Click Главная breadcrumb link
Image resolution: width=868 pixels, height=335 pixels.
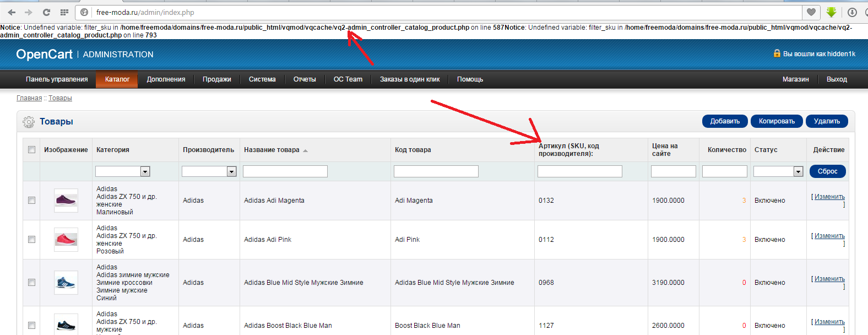tap(29, 98)
